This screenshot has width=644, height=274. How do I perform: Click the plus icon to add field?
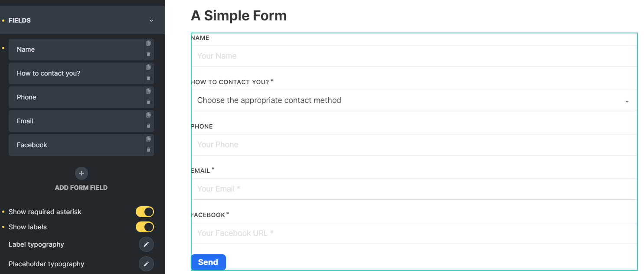81,173
